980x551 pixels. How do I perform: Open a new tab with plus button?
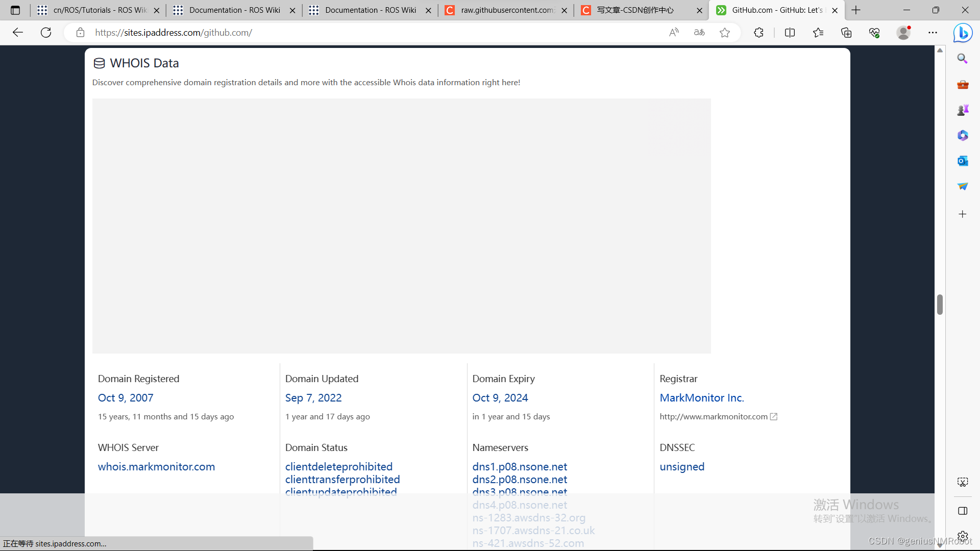856,10
